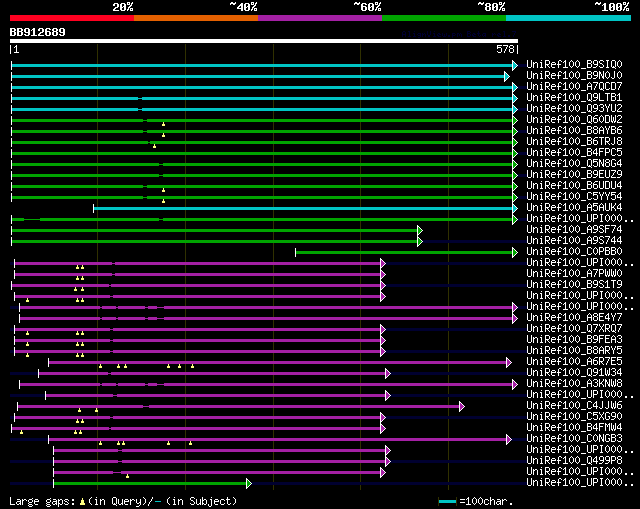Select the UniRef100_C5XG90 label

[574, 417]
